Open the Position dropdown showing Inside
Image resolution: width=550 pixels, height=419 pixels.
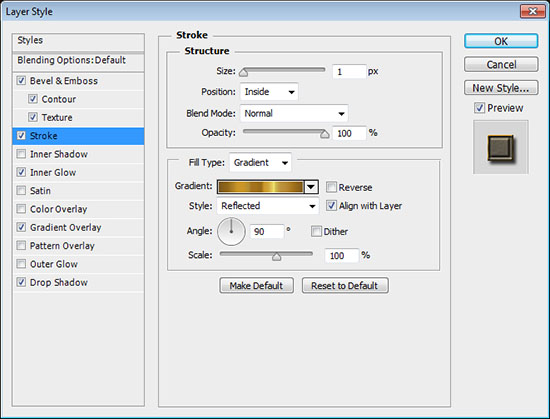coord(269,92)
